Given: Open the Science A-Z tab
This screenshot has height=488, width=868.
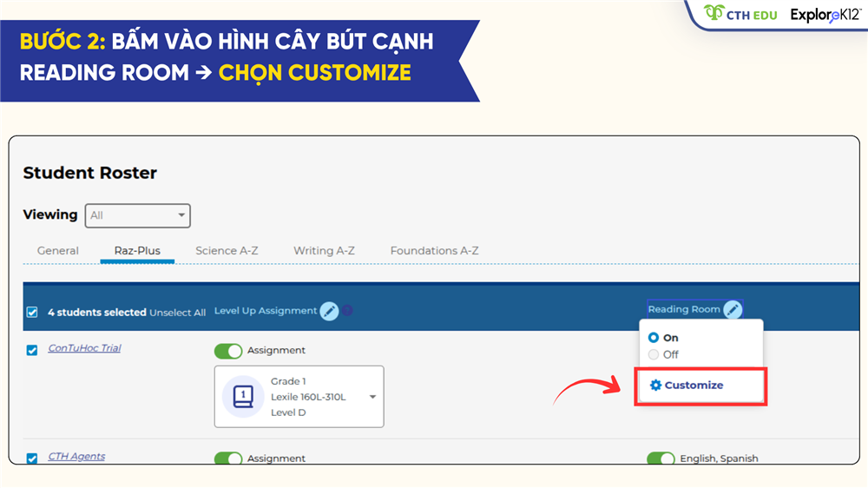Looking at the screenshot, I should [227, 250].
